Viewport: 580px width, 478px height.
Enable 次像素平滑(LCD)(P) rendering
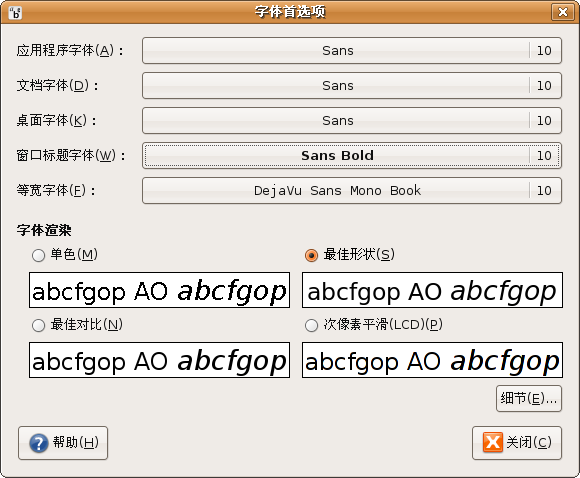pos(311,325)
